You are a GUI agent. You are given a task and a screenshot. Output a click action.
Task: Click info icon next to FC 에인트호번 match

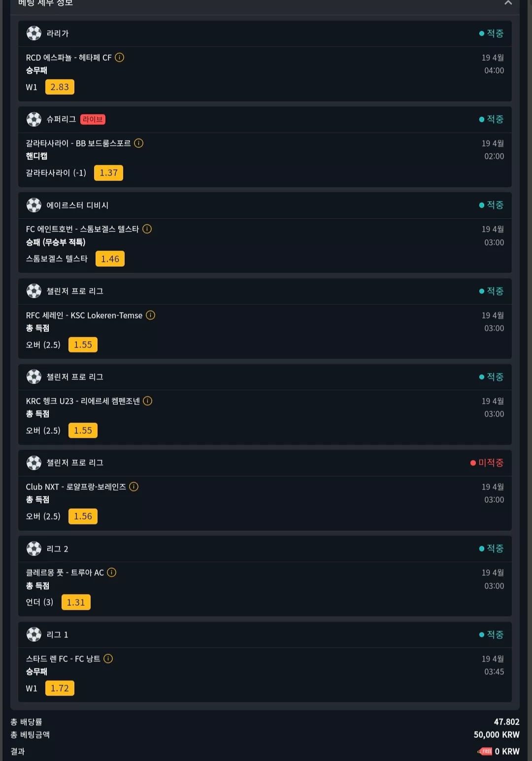[147, 229]
